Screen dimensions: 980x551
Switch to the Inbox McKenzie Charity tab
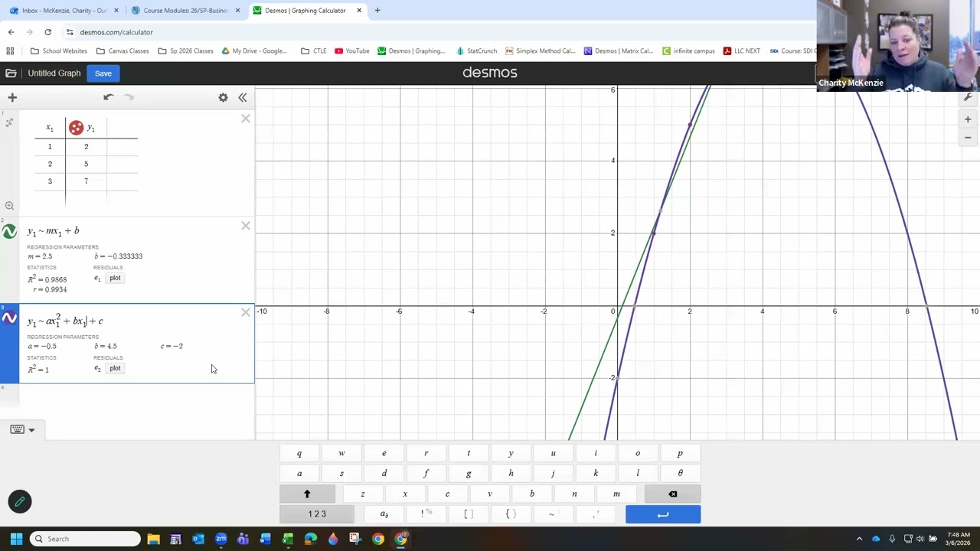(65, 11)
